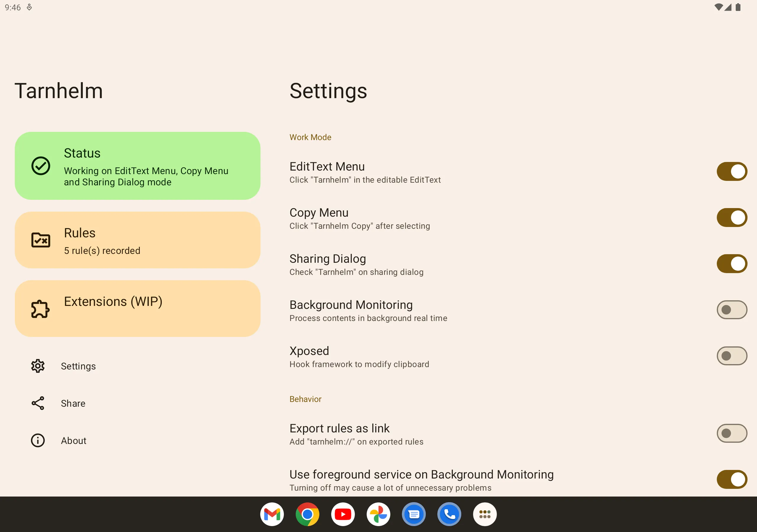Disable the EditText Menu switch
Screen dimensions: 757x532
(732, 171)
